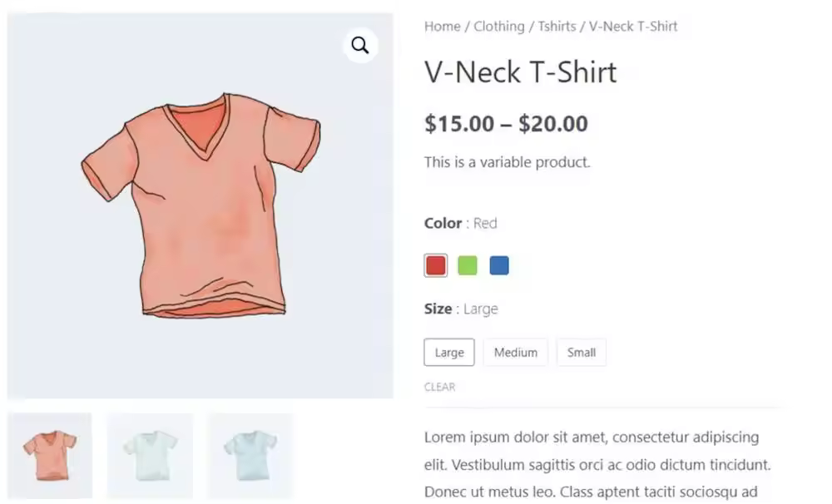Click the $15.00 – $20.00 price range
Screen dimensions: 832x504
pos(506,124)
